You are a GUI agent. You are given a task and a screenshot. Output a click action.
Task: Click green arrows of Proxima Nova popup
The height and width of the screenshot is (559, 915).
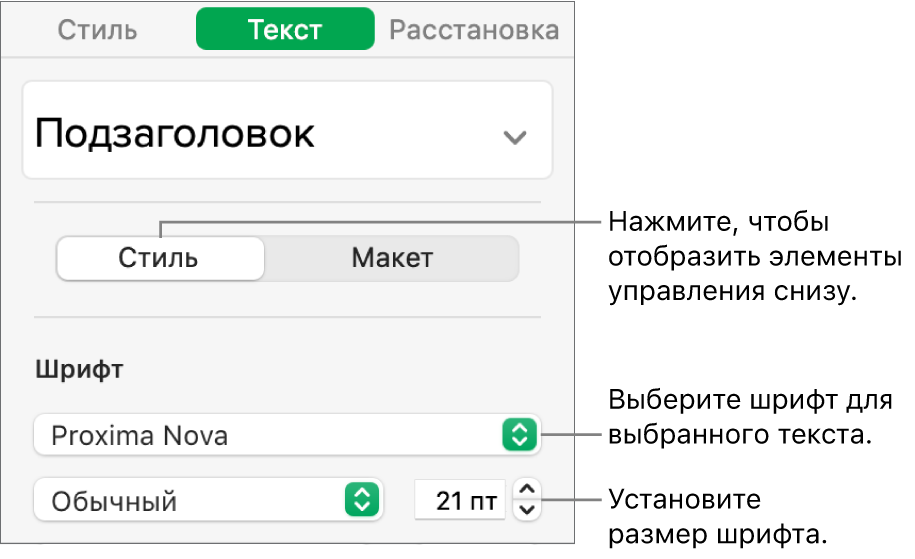coord(519,435)
